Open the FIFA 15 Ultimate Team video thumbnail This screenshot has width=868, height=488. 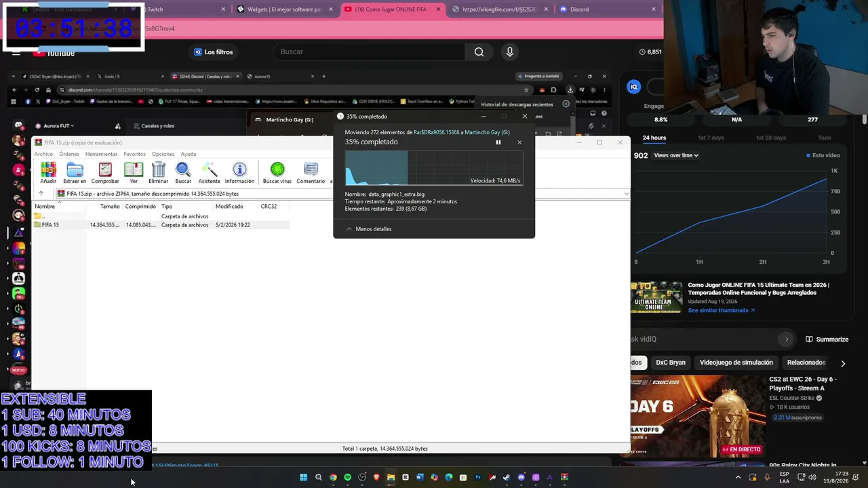coord(657,297)
